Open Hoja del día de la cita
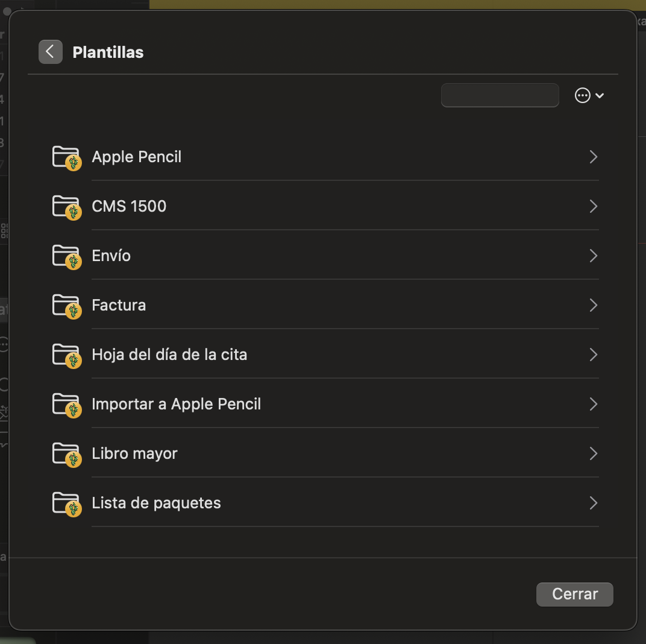The height and width of the screenshot is (644, 646). 325,355
